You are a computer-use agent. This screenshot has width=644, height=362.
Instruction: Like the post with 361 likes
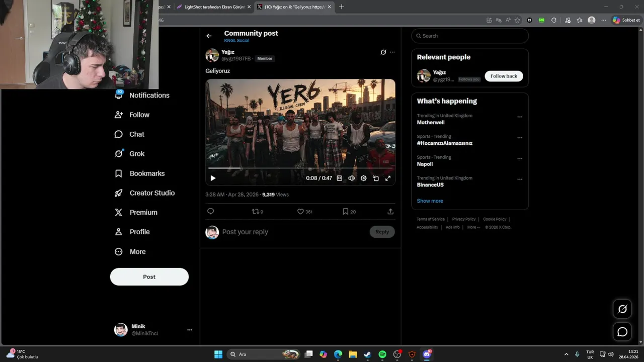coord(305,212)
